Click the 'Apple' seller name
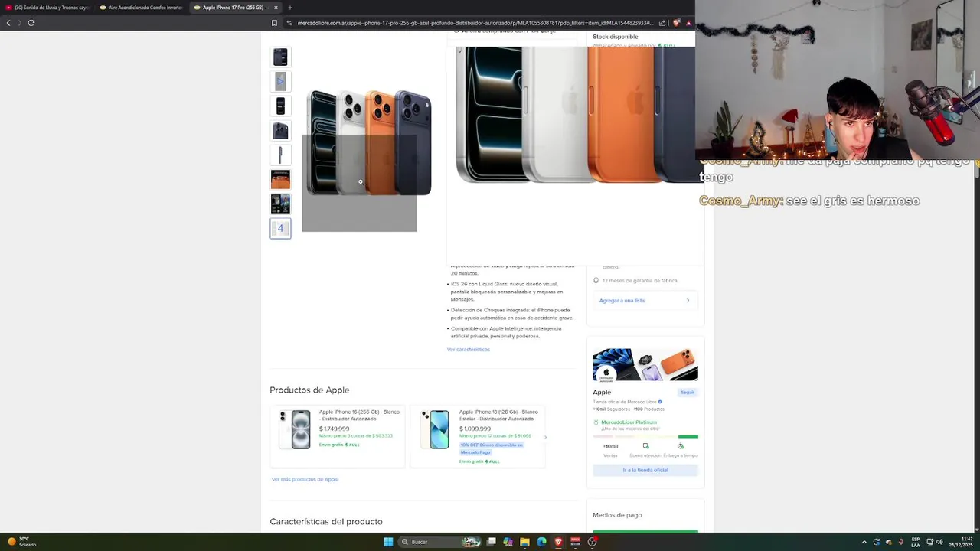980x551 pixels. tap(602, 392)
